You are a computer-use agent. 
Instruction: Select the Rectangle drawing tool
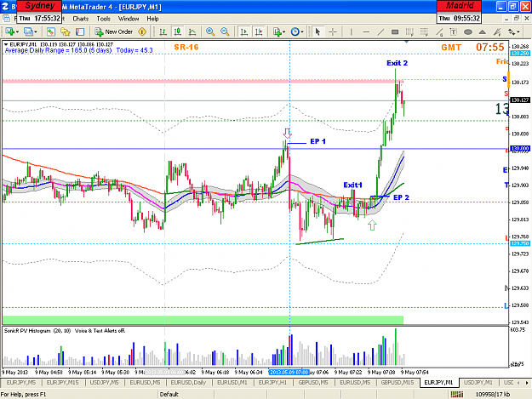click(x=395, y=31)
